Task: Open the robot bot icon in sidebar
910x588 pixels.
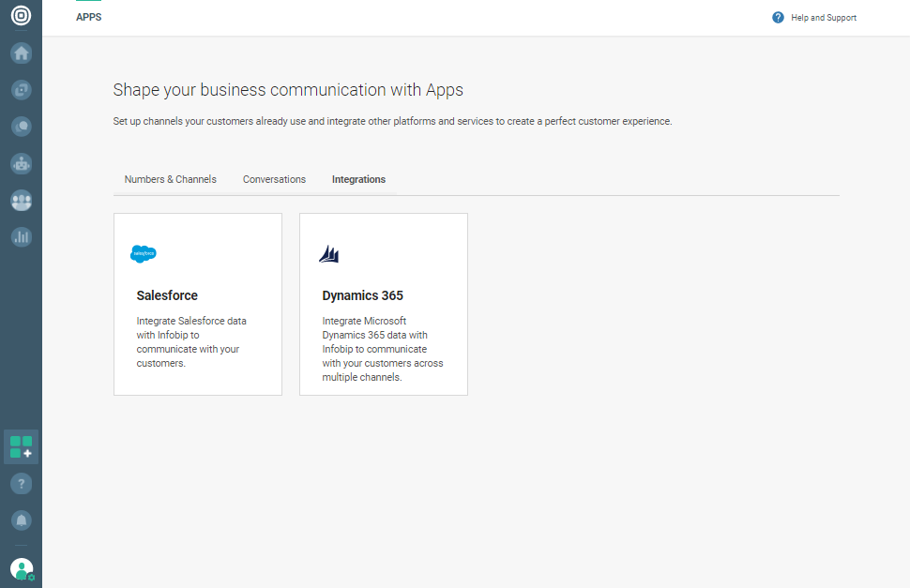Action: click(x=21, y=163)
